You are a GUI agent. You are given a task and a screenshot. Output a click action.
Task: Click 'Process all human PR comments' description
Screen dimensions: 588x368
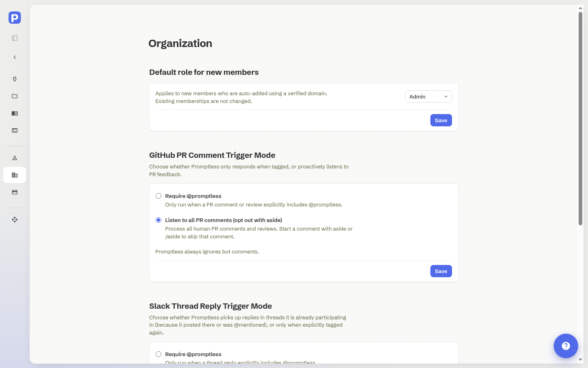click(259, 233)
